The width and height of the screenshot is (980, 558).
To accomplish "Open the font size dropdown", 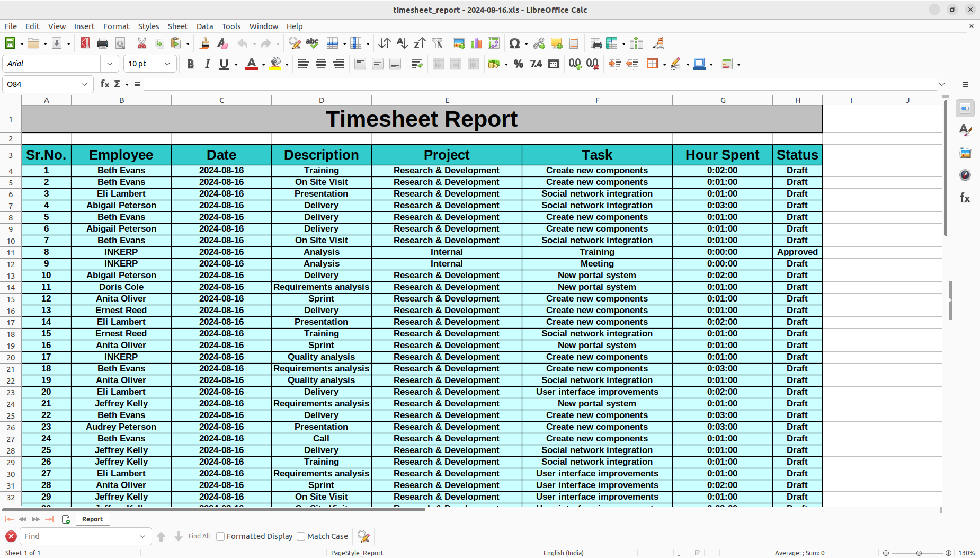I will tap(167, 64).
